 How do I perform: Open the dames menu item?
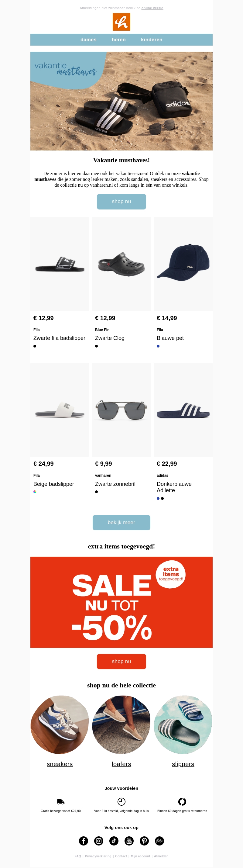tap(88, 40)
